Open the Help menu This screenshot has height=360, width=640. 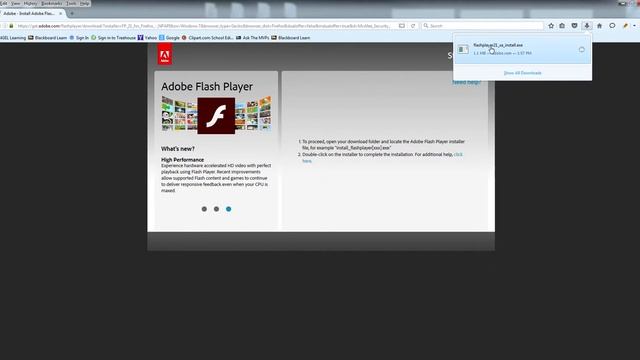(x=84, y=3)
